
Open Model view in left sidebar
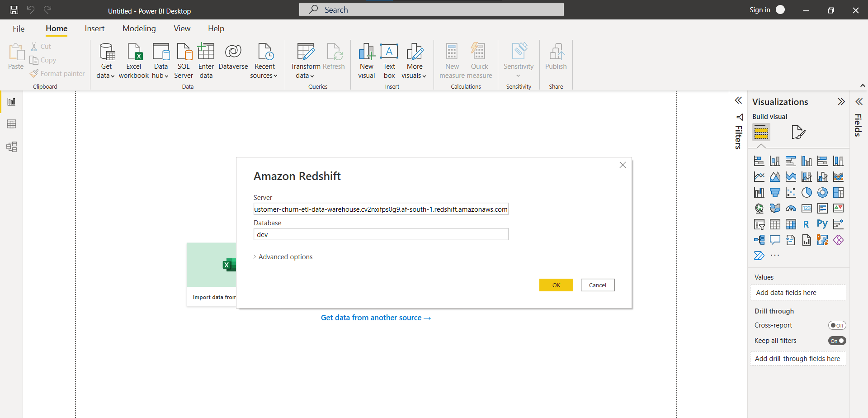click(x=12, y=147)
